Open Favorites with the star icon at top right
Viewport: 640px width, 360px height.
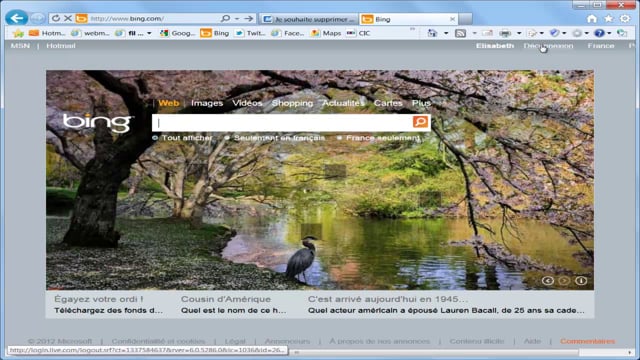coord(609,19)
